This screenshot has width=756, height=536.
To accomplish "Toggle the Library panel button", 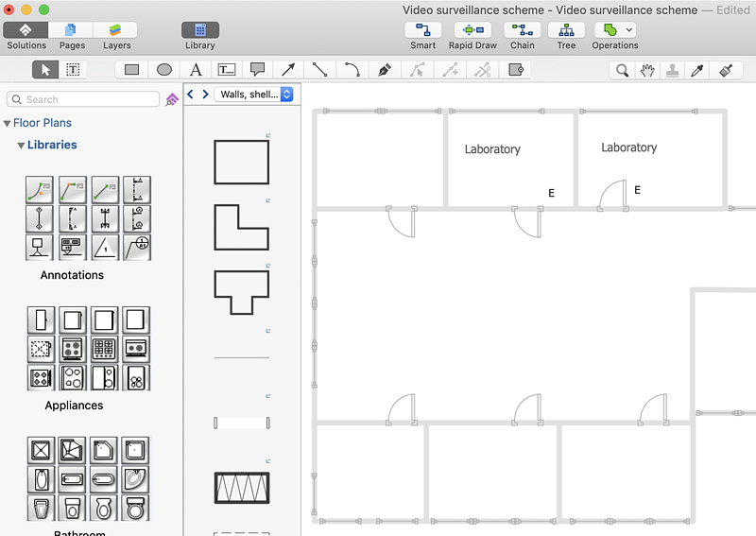I will pos(200,30).
